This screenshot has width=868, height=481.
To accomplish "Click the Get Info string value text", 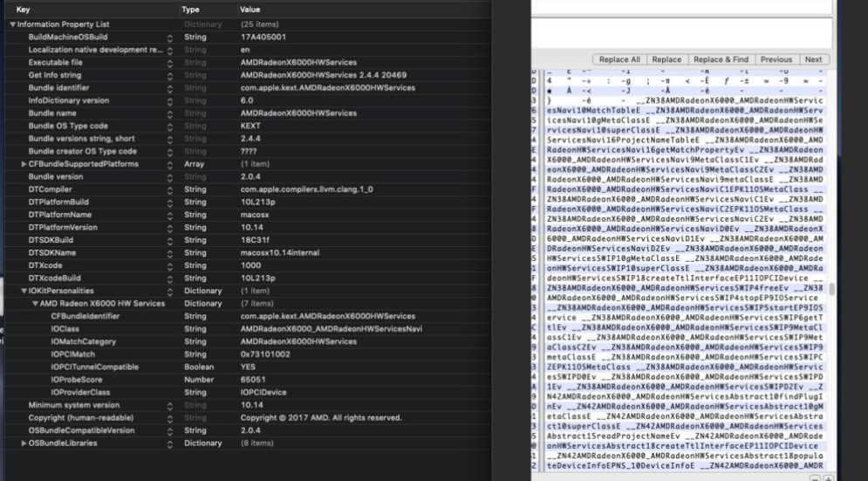I will click(324, 75).
